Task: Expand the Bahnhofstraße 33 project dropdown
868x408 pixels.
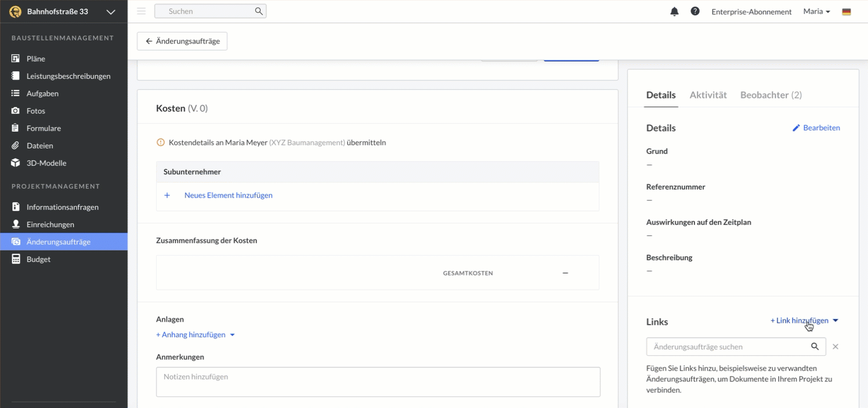Action: tap(110, 12)
